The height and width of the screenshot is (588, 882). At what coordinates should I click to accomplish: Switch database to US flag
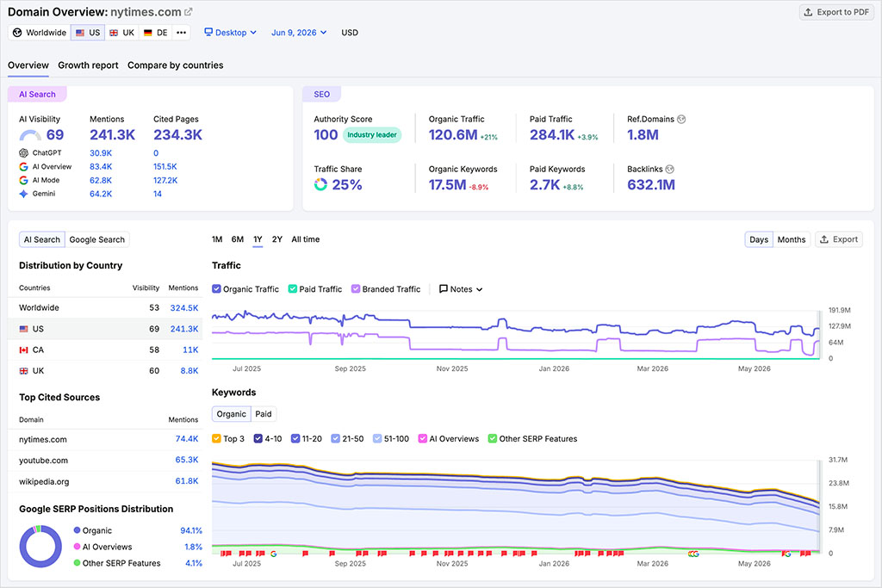coord(88,33)
